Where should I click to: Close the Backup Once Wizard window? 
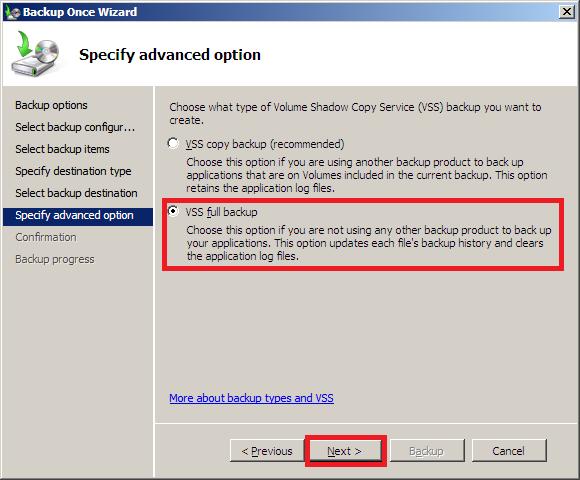pyautogui.click(x=567, y=12)
